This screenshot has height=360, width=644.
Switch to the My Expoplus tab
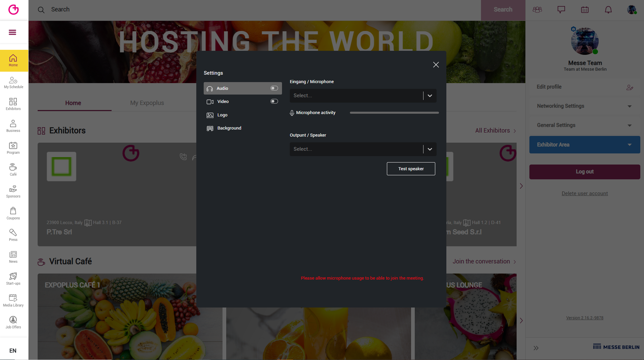147,103
